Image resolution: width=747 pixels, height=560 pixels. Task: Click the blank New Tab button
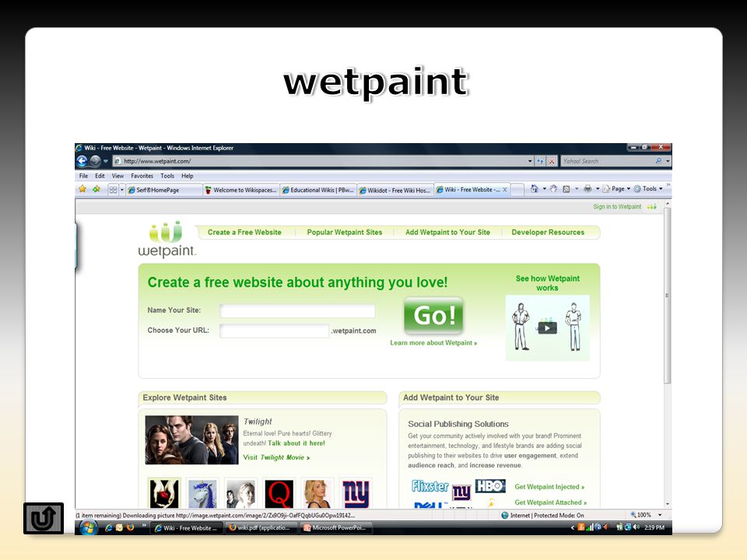(517, 190)
